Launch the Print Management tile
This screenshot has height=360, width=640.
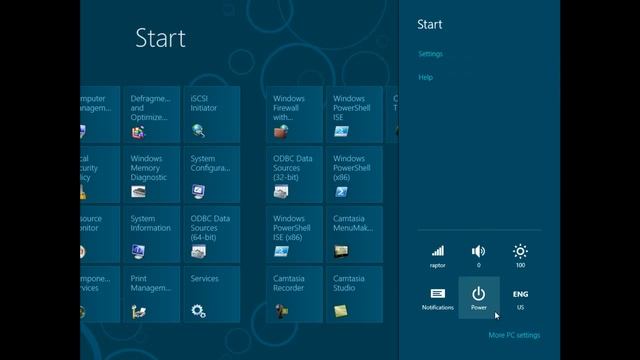click(x=152, y=294)
